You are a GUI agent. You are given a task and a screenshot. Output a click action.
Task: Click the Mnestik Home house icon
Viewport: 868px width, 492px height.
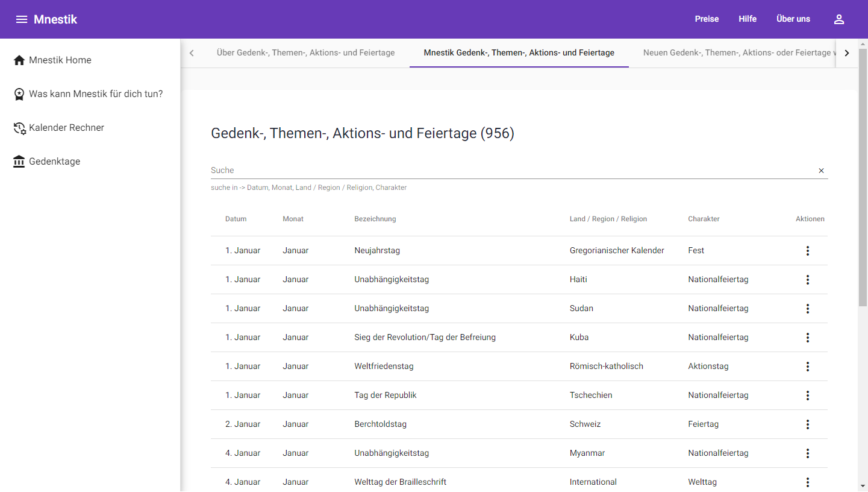19,60
